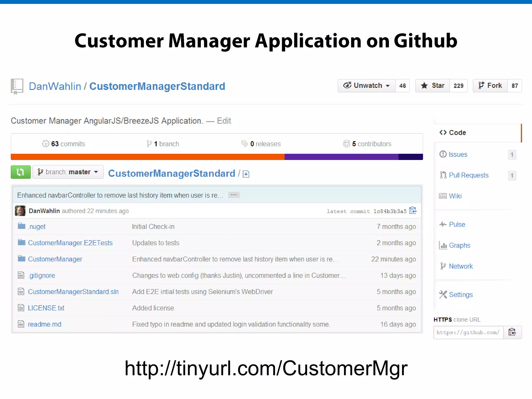The image size is (532, 399).
Task: Open latest commit 1c84b3b3a5 hash
Action: [390, 211]
